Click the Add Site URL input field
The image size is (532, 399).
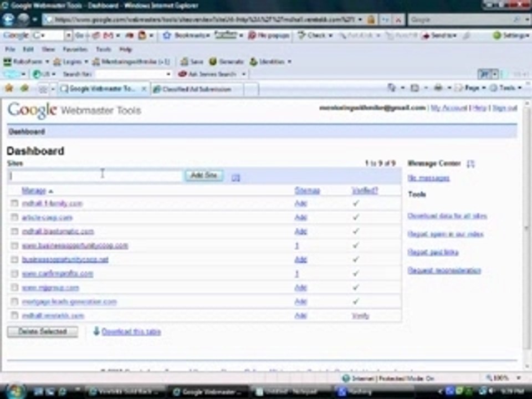click(x=95, y=176)
